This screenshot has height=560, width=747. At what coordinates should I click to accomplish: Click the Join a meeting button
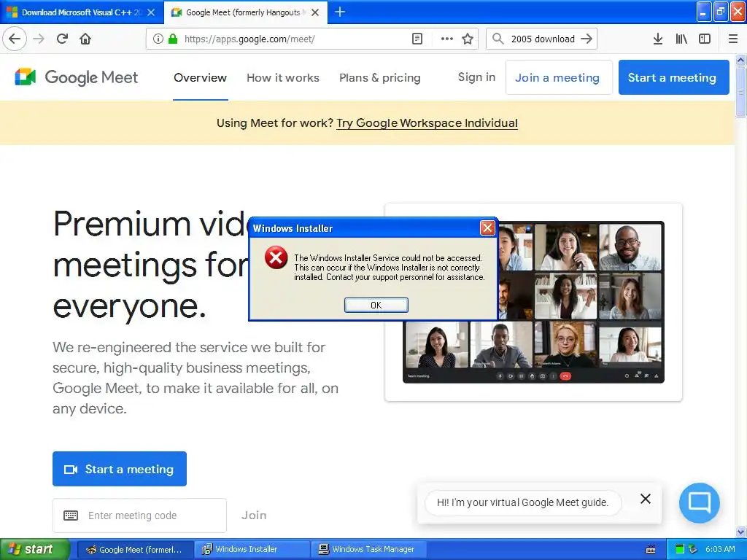557,77
